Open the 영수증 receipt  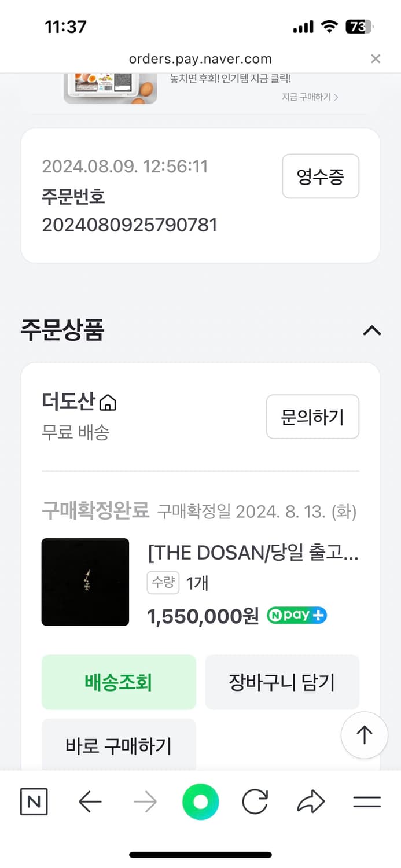(321, 176)
